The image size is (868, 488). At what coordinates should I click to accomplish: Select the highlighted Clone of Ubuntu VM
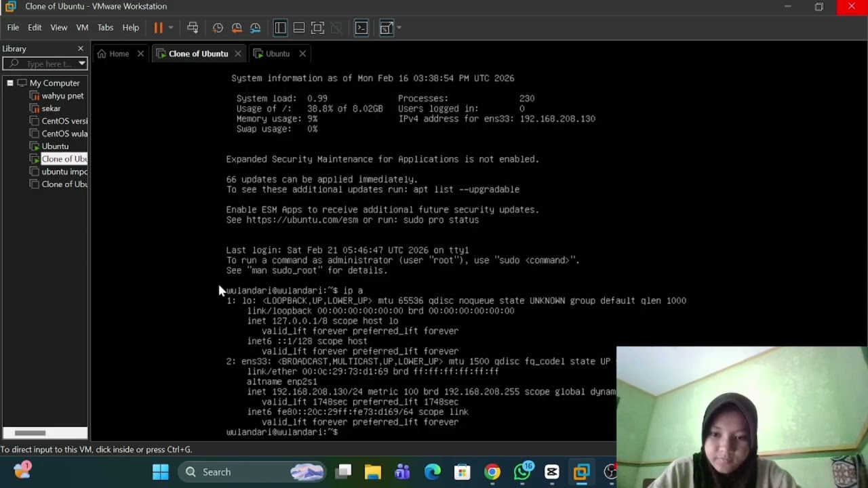click(x=64, y=159)
